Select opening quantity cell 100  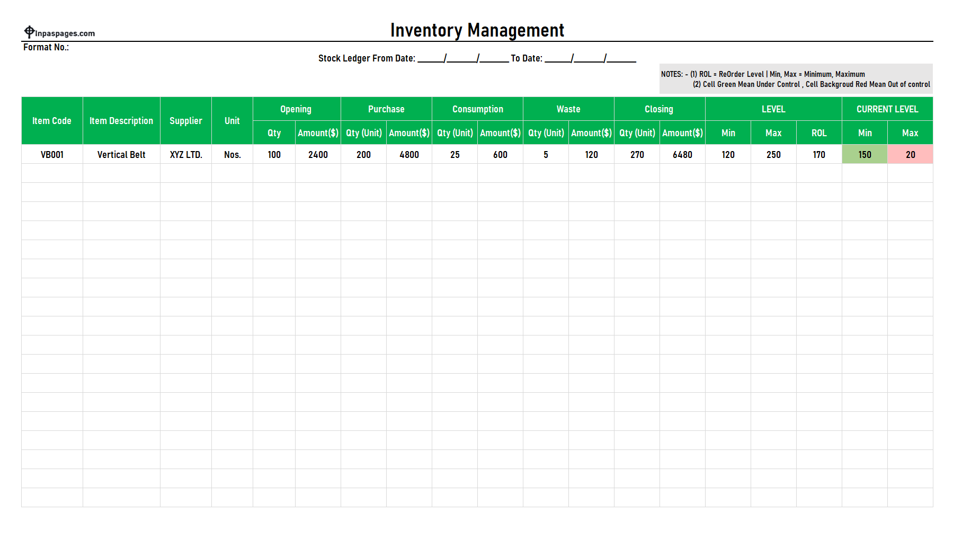(274, 154)
